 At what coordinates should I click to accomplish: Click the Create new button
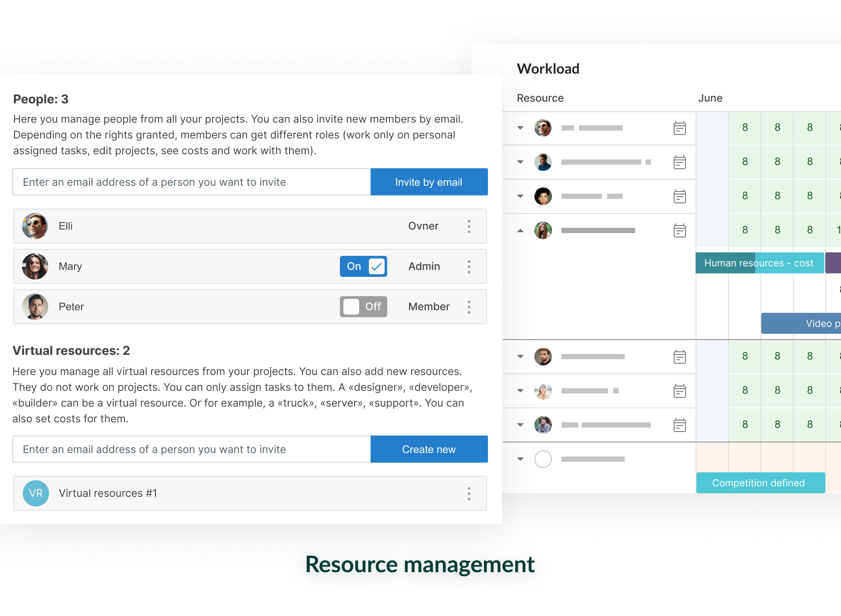[429, 450]
